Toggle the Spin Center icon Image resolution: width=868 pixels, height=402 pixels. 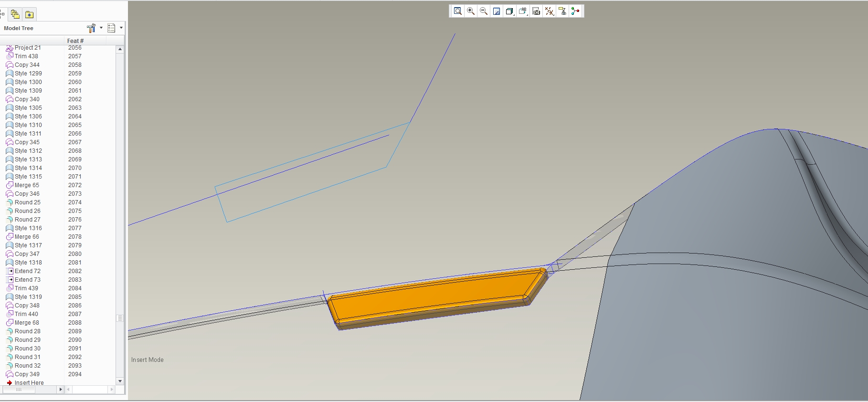click(575, 11)
